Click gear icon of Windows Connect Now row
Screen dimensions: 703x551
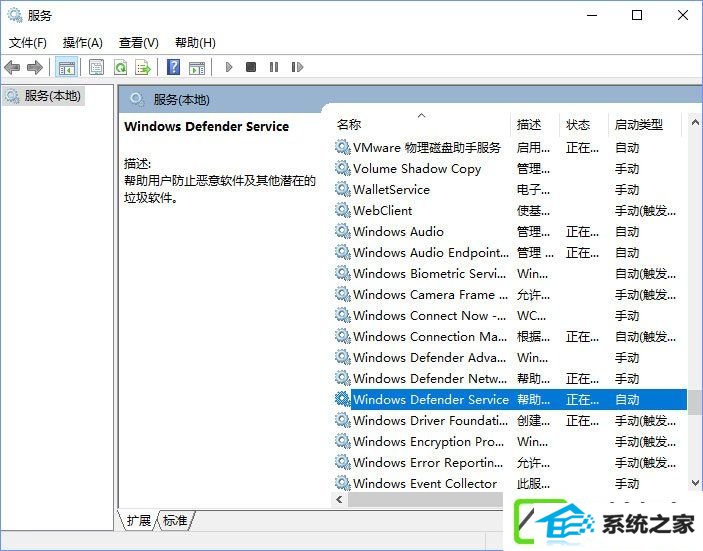coord(343,315)
